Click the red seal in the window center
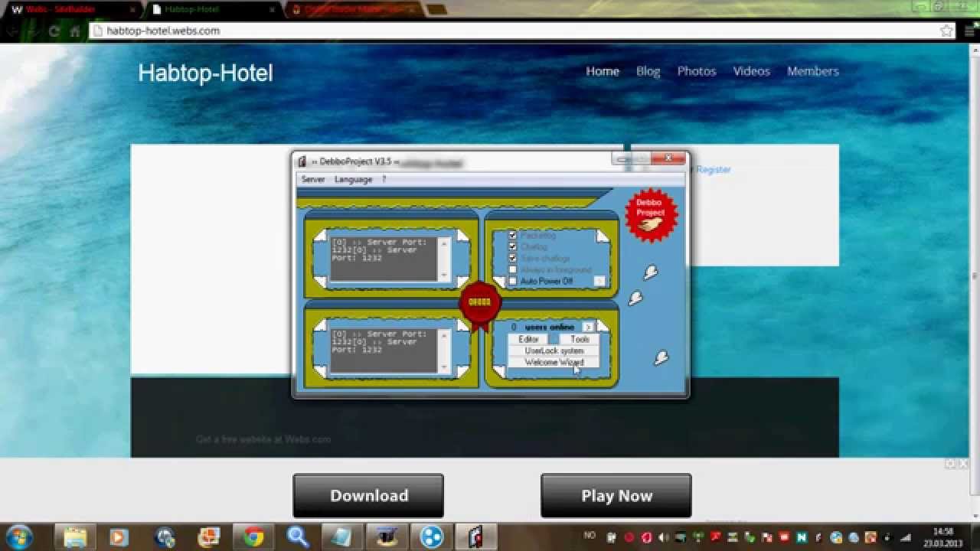 (479, 305)
